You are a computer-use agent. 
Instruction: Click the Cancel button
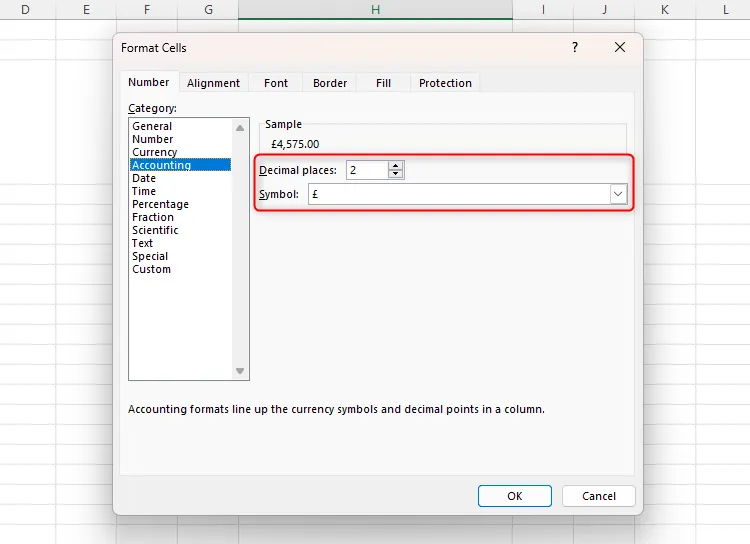coord(599,496)
